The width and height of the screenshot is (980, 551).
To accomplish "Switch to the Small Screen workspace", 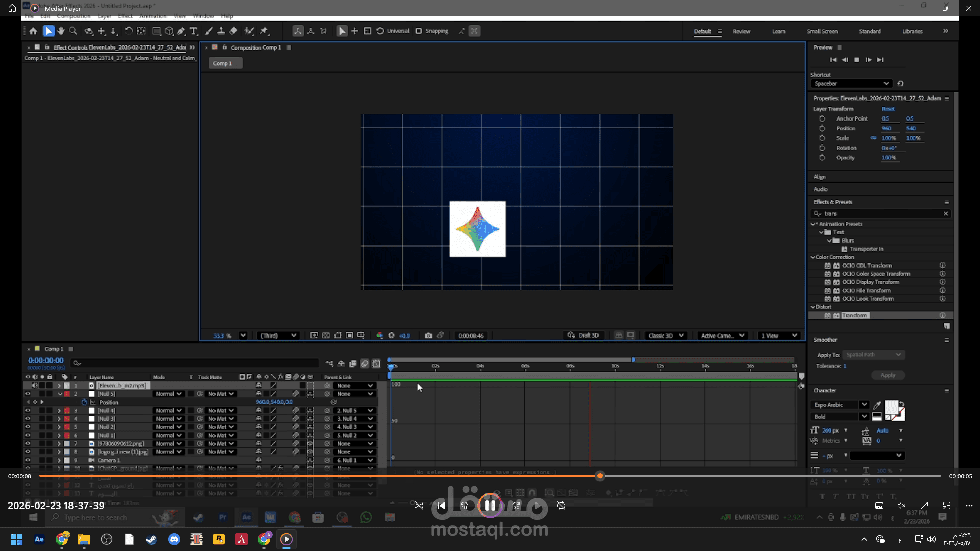I will click(822, 32).
